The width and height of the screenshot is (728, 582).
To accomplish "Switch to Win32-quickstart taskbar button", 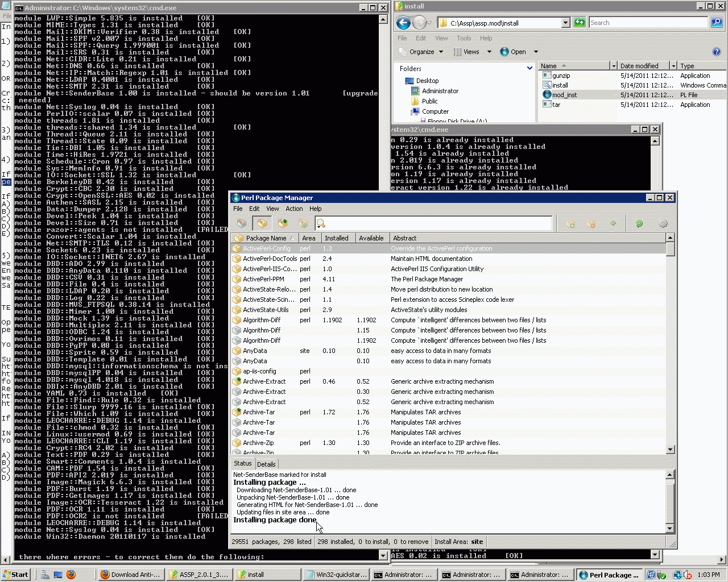I will [336, 575].
